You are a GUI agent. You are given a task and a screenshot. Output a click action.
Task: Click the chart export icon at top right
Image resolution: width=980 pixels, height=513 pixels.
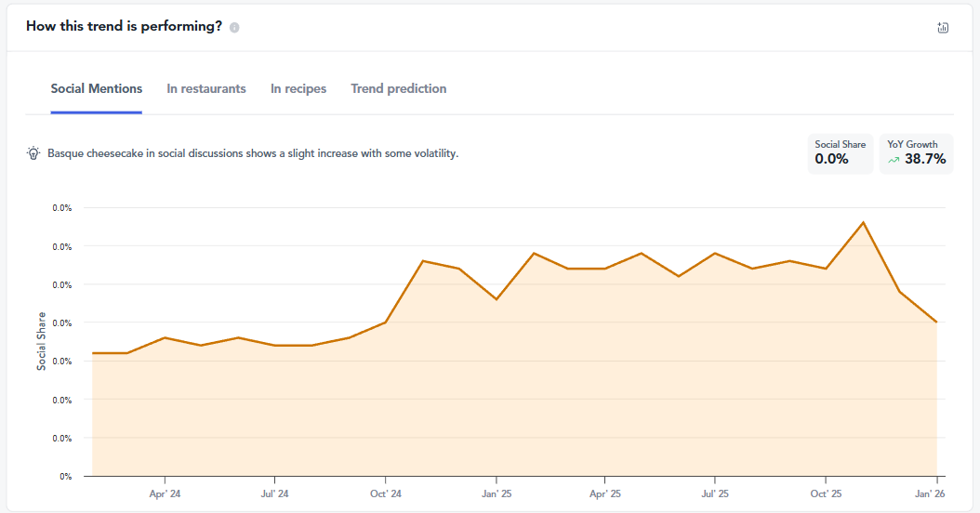[943, 28]
